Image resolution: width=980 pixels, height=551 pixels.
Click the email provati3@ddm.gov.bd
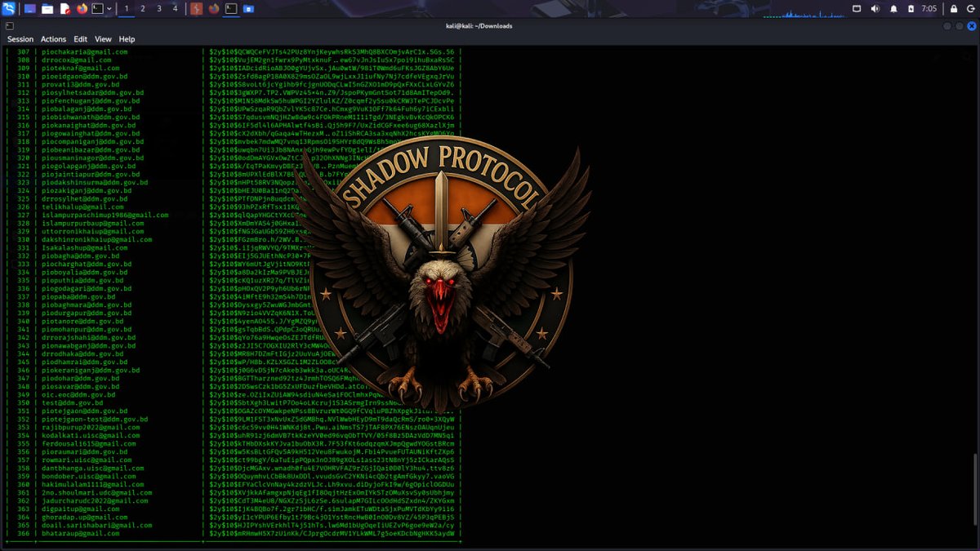click(80, 84)
